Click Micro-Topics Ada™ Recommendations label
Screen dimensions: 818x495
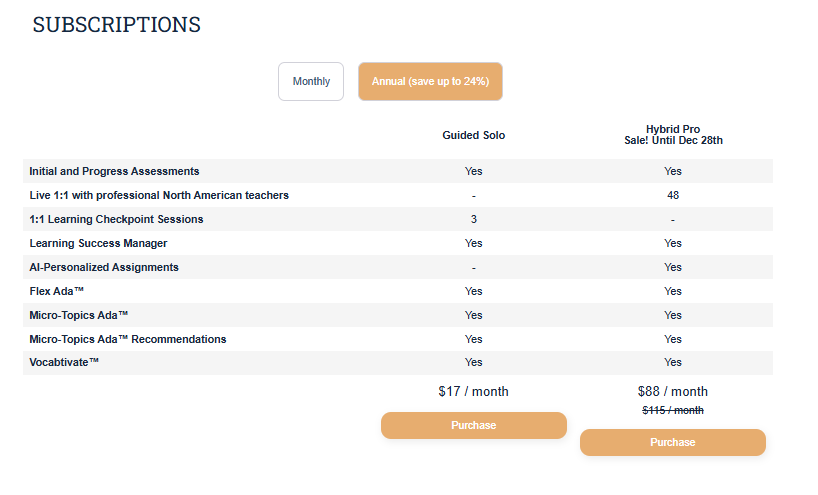[128, 339]
